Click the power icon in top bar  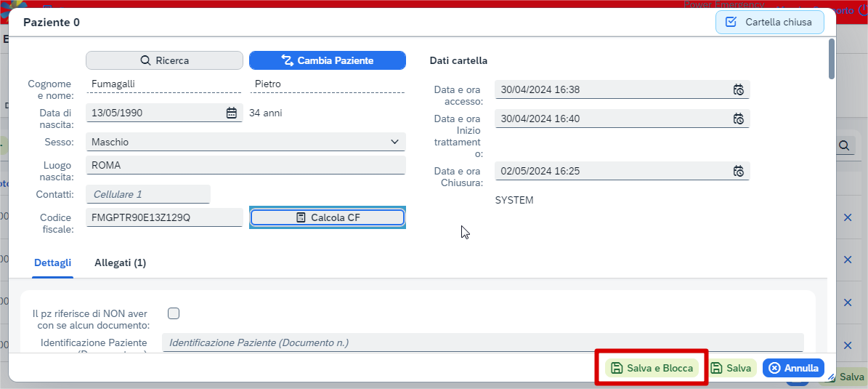coord(864,9)
